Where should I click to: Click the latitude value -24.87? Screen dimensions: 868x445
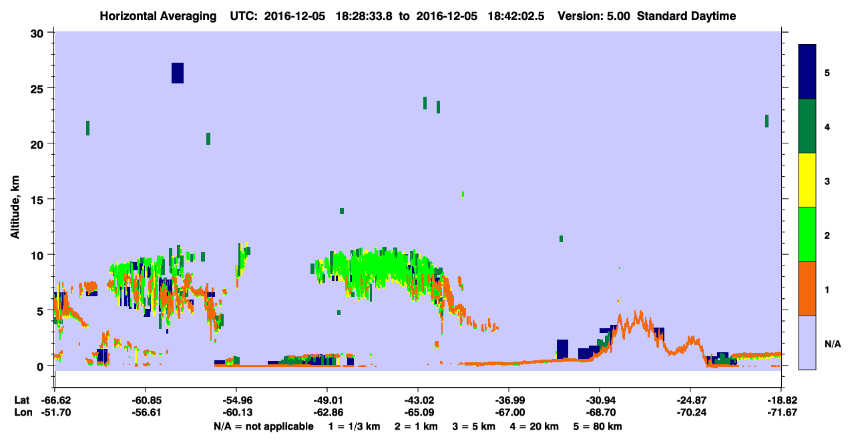coord(690,400)
